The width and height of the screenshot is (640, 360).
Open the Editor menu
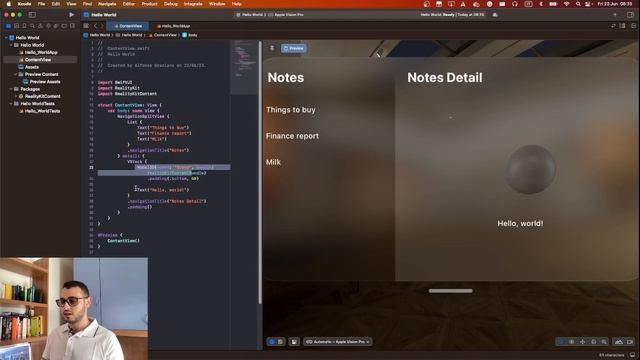(129, 4)
